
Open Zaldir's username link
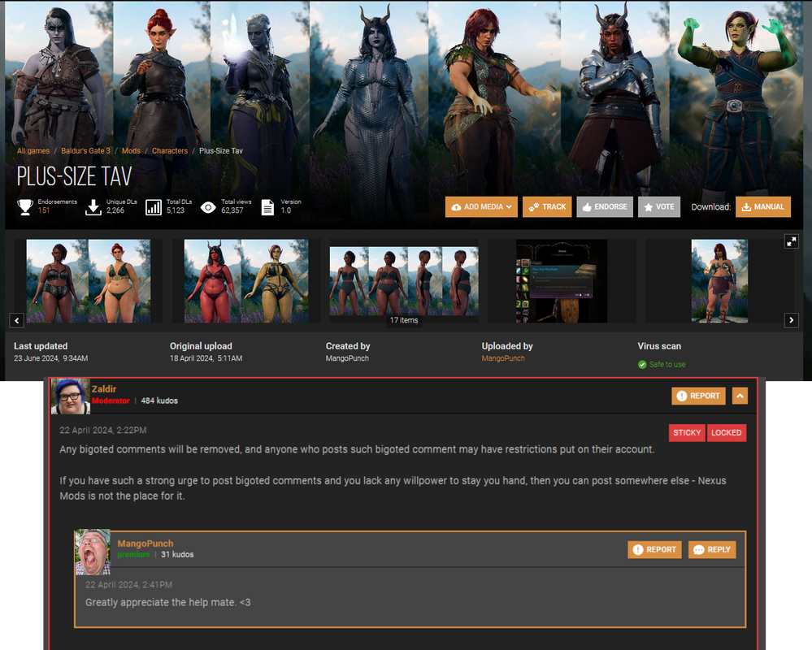tap(103, 388)
